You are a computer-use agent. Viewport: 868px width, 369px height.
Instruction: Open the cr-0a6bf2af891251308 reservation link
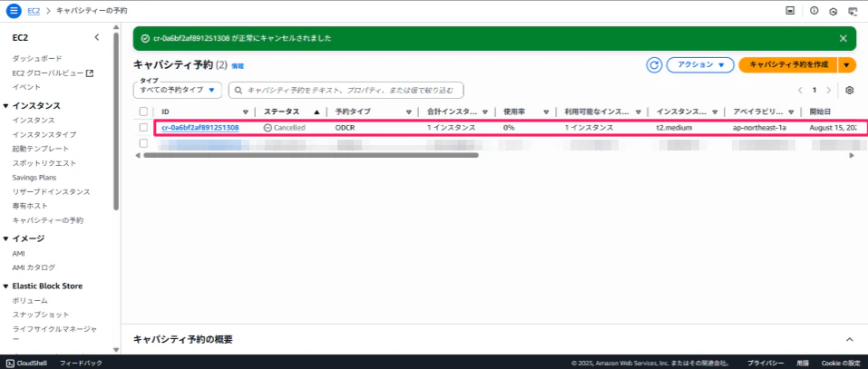tap(200, 128)
